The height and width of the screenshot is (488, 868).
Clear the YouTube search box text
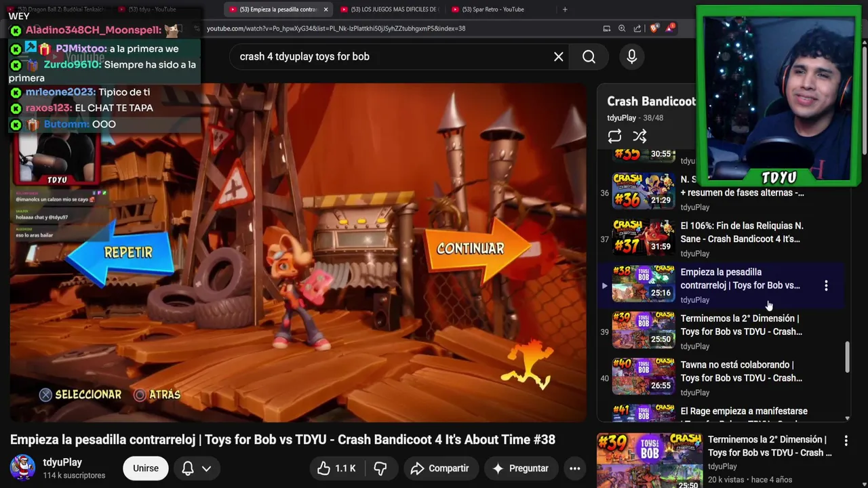click(558, 57)
